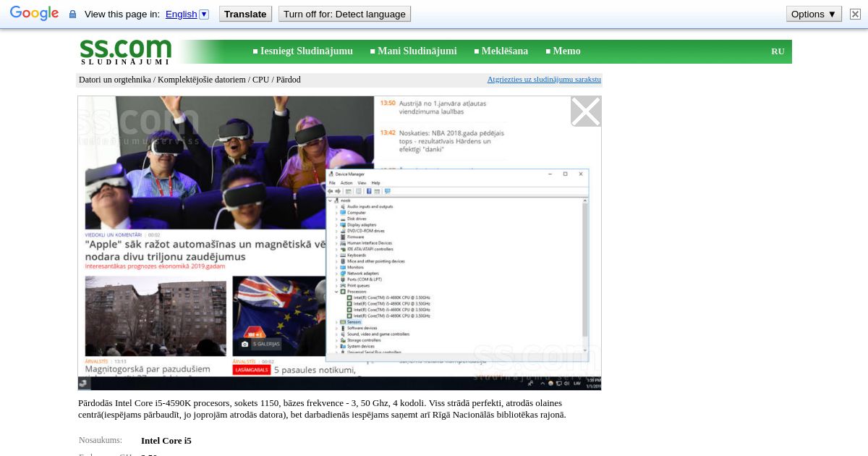Click Device Manager's vertical scrollbar

(585, 275)
